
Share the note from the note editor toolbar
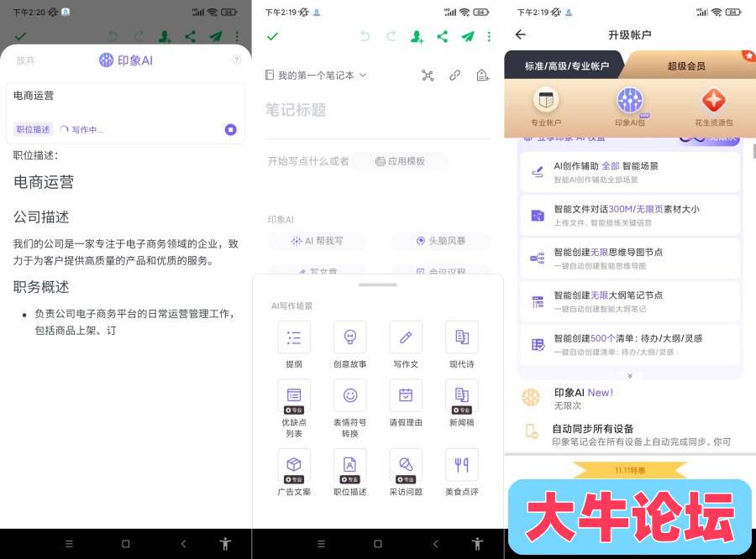(442, 36)
